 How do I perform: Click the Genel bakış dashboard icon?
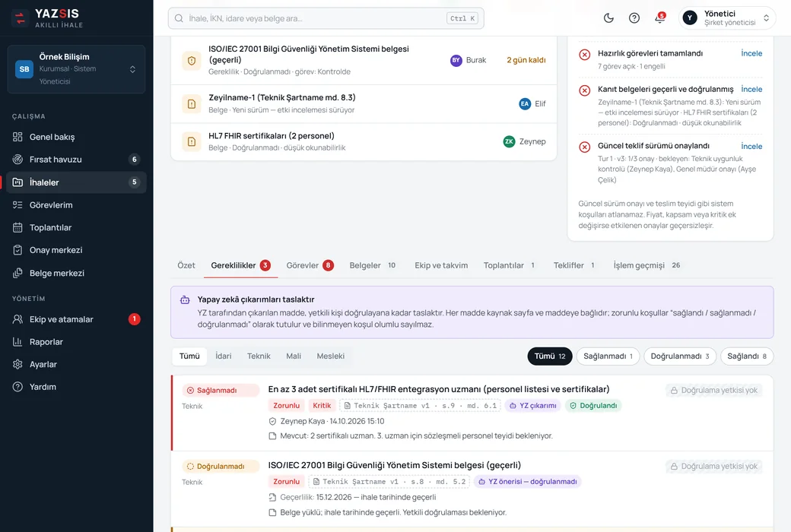pos(17,137)
